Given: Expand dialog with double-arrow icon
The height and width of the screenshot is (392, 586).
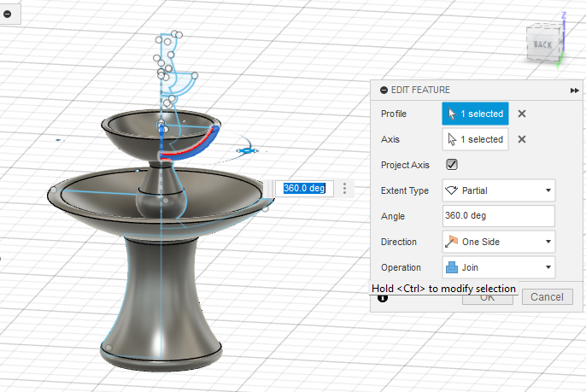Looking at the screenshot, I should [x=574, y=91].
